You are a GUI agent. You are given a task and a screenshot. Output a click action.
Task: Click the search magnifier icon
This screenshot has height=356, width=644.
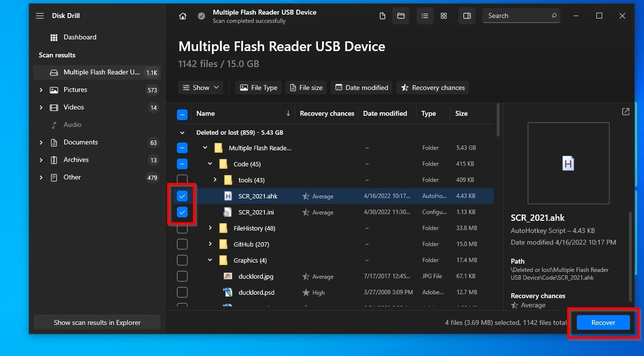(x=554, y=16)
